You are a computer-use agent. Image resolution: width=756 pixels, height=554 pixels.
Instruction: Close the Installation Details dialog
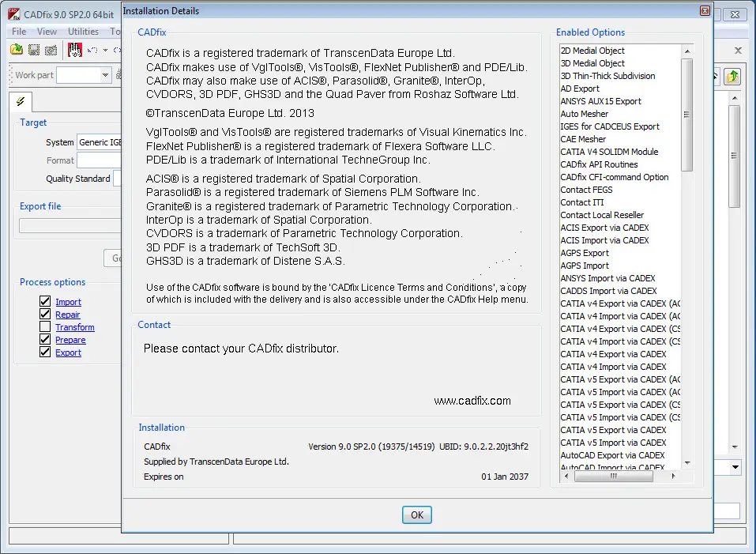(705, 10)
